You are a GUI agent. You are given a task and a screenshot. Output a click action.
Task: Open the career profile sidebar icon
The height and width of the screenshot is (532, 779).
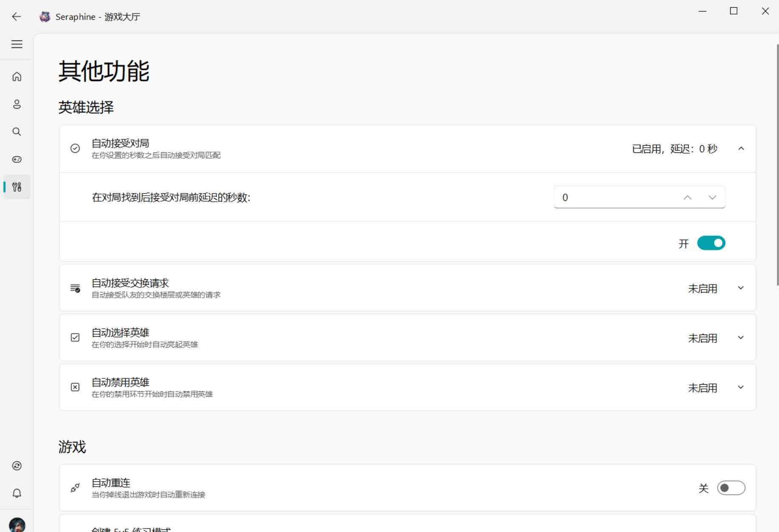click(17, 104)
